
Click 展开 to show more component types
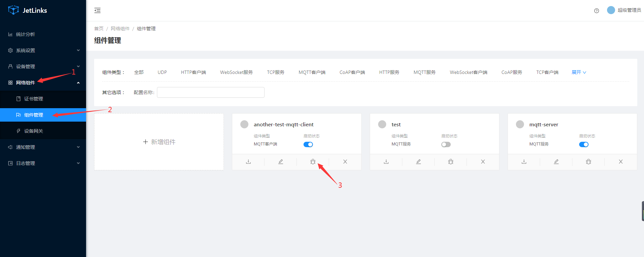tap(578, 72)
